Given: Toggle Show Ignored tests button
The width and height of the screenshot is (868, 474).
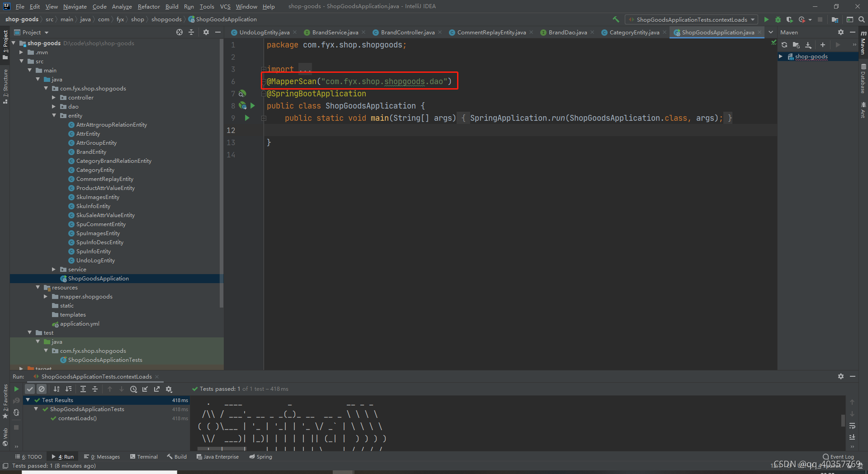Looking at the screenshot, I should (x=42, y=389).
